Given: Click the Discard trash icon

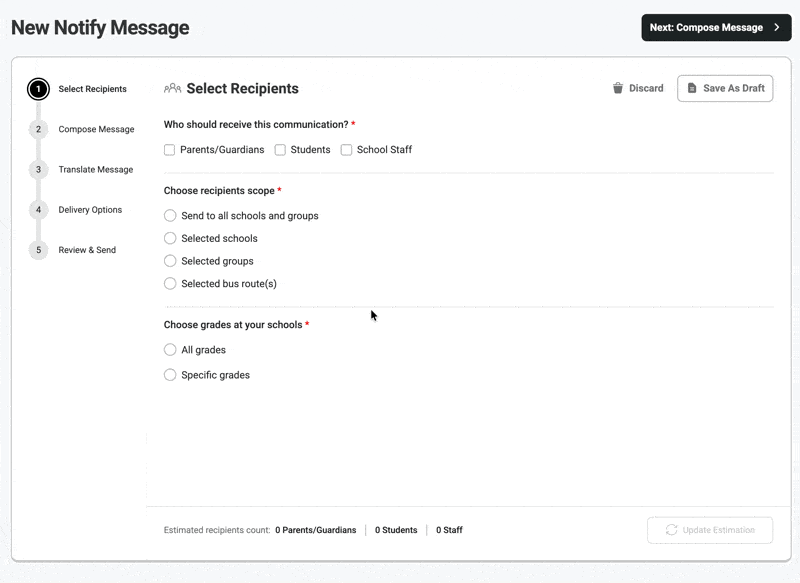Looking at the screenshot, I should click(x=617, y=88).
